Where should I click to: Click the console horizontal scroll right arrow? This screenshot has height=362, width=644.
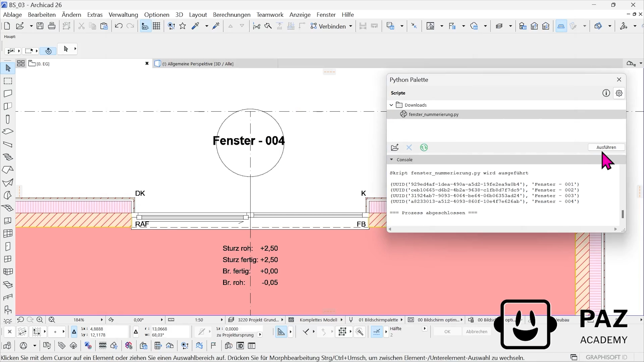point(616,229)
